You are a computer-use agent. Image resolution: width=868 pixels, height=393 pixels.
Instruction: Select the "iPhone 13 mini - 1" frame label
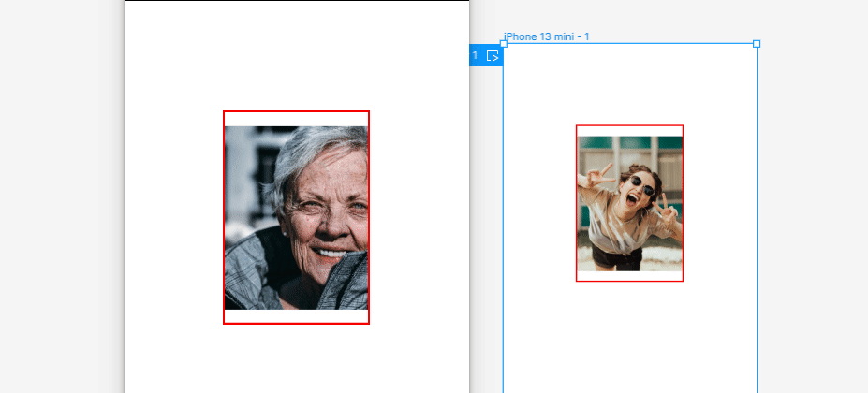[x=547, y=36]
